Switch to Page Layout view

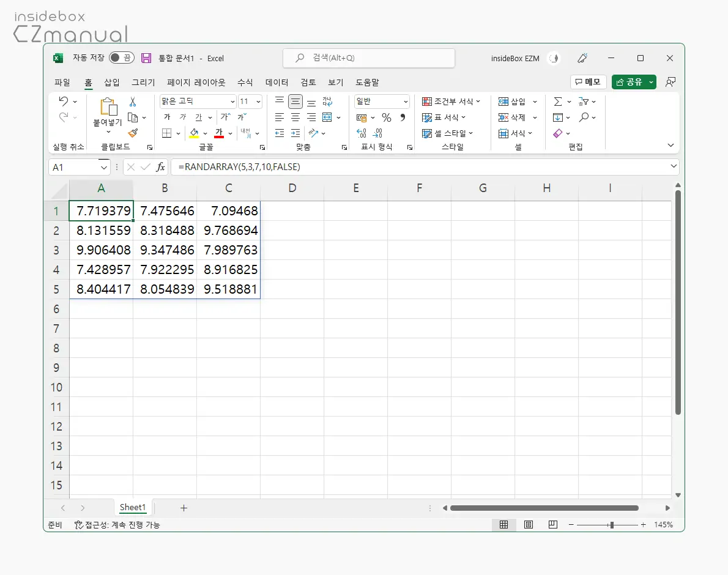(529, 524)
